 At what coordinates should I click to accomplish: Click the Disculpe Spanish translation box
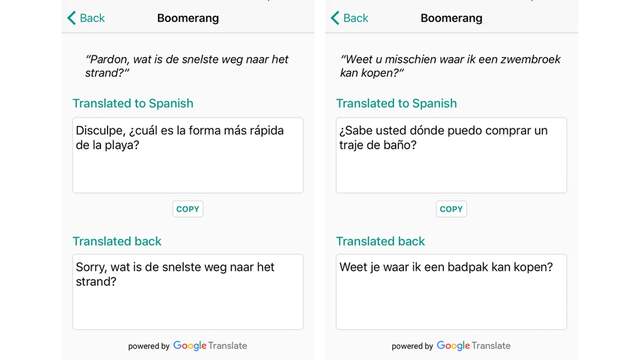click(x=188, y=155)
